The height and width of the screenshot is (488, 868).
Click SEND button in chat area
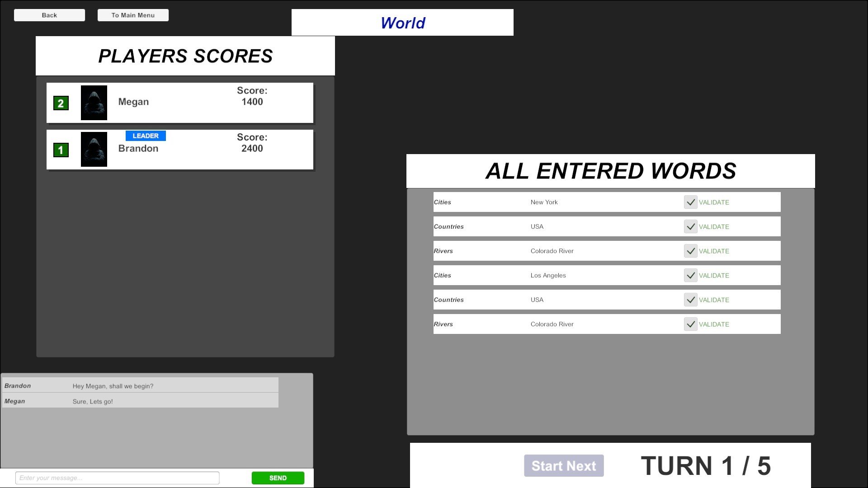(278, 477)
